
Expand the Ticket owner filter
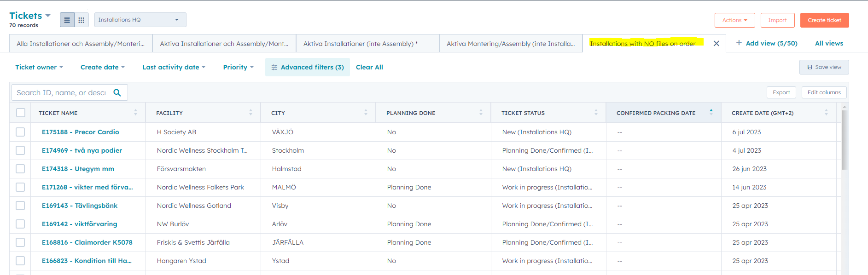click(x=39, y=67)
